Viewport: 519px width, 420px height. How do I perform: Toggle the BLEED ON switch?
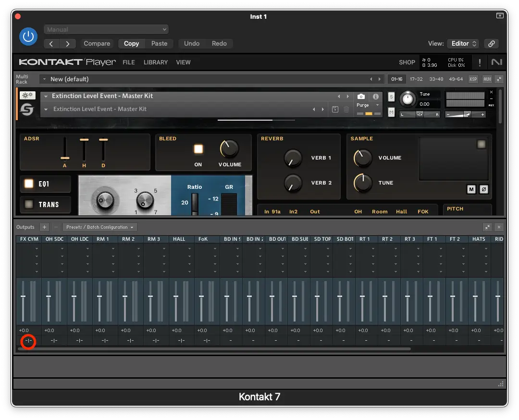pos(198,149)
